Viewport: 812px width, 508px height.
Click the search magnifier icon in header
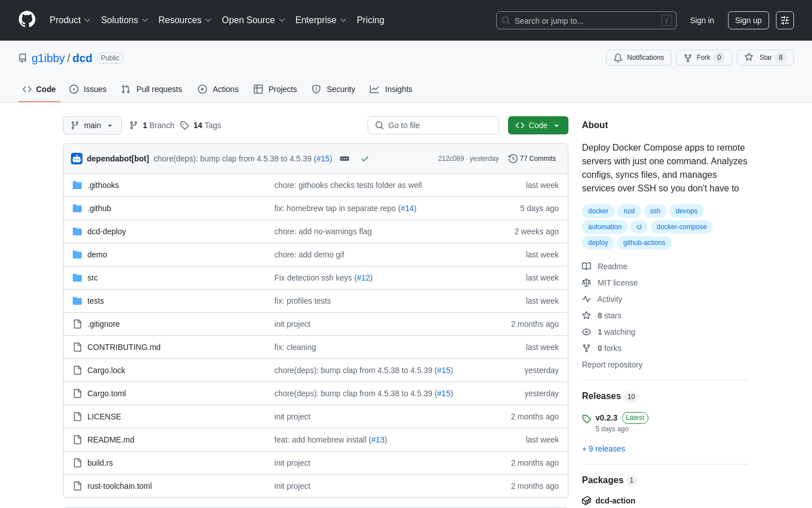(506, 20)
